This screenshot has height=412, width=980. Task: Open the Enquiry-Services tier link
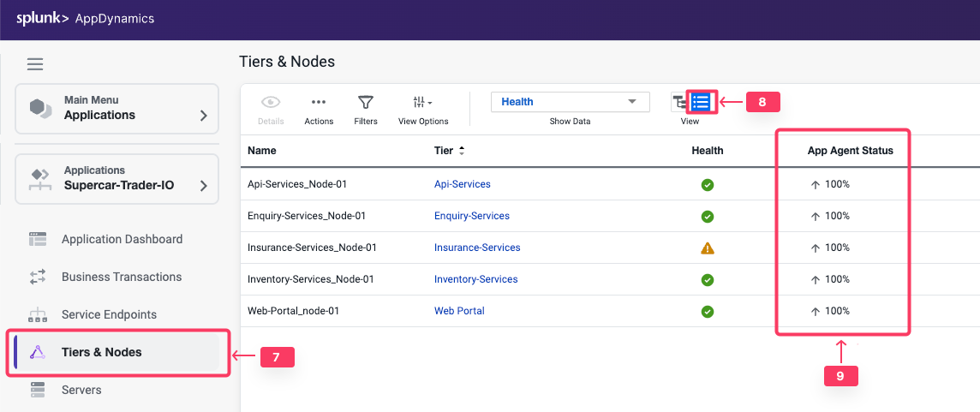pos(471,216)
